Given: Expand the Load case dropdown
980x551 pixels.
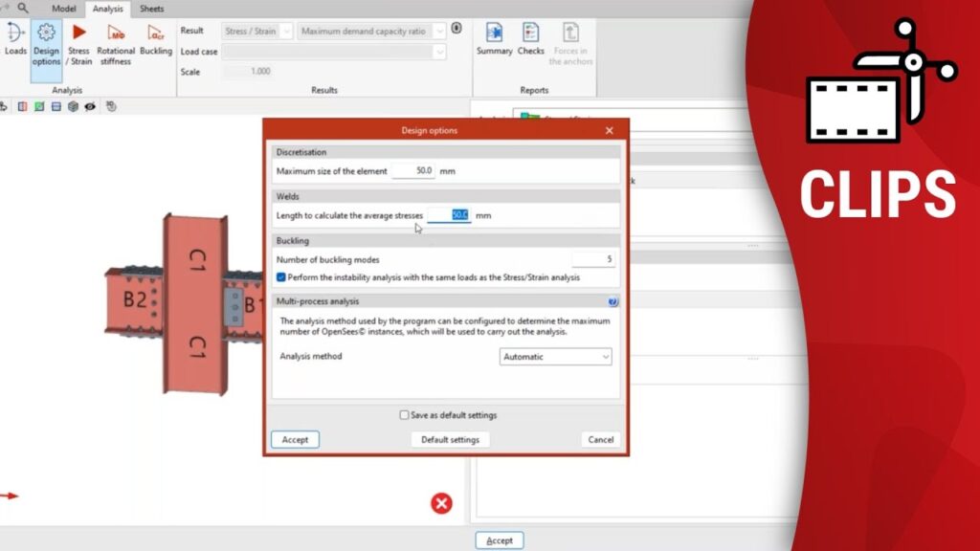Looking at the screenshot, I should pos(335,52).
